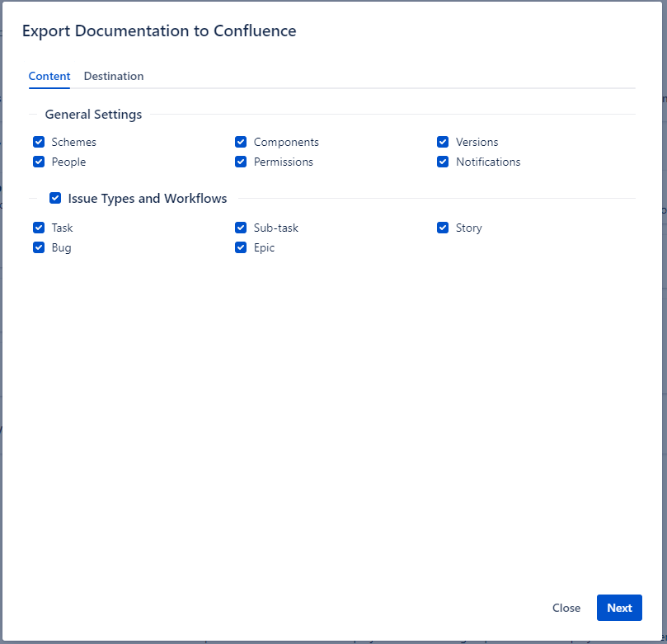Toggle the Notifications checkbox
Image resolution: width=667 pixels, height=644 pixels.
(443, 162)
